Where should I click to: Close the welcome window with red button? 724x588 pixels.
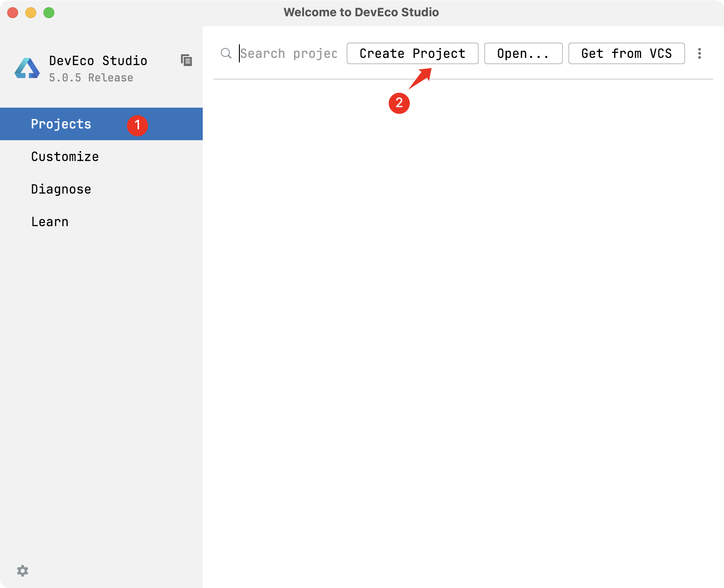click(x=13, y=13)
